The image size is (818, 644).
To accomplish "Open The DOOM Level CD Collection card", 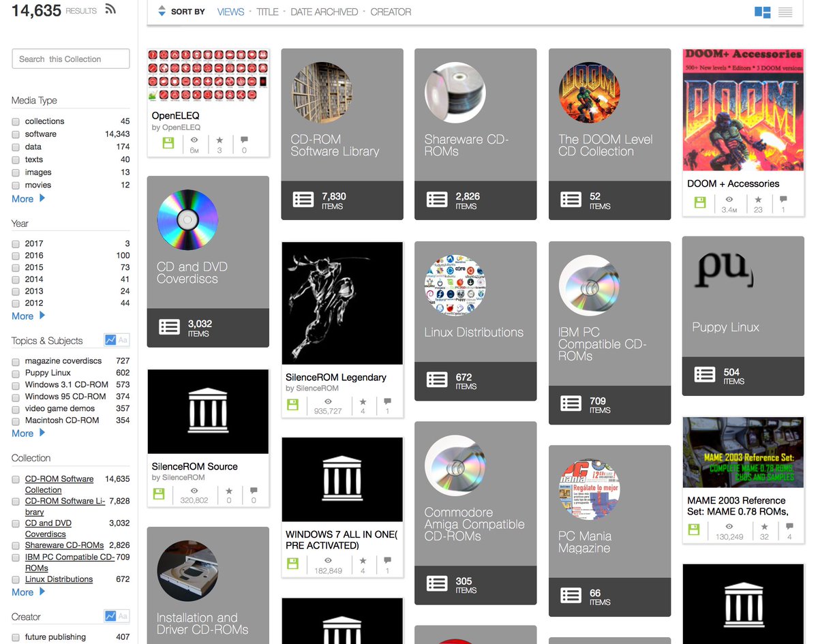I will [609, 134].
